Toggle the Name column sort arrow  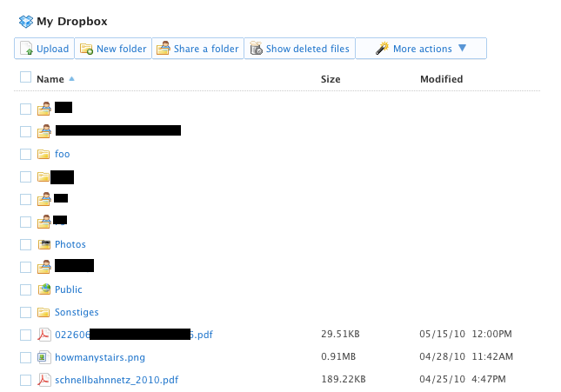click(x=71, y=79)
